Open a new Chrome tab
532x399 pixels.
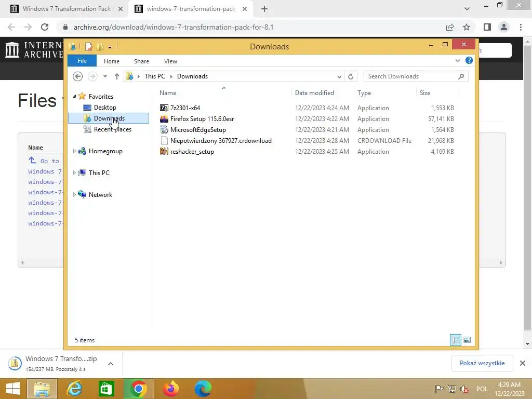(264, 9)
